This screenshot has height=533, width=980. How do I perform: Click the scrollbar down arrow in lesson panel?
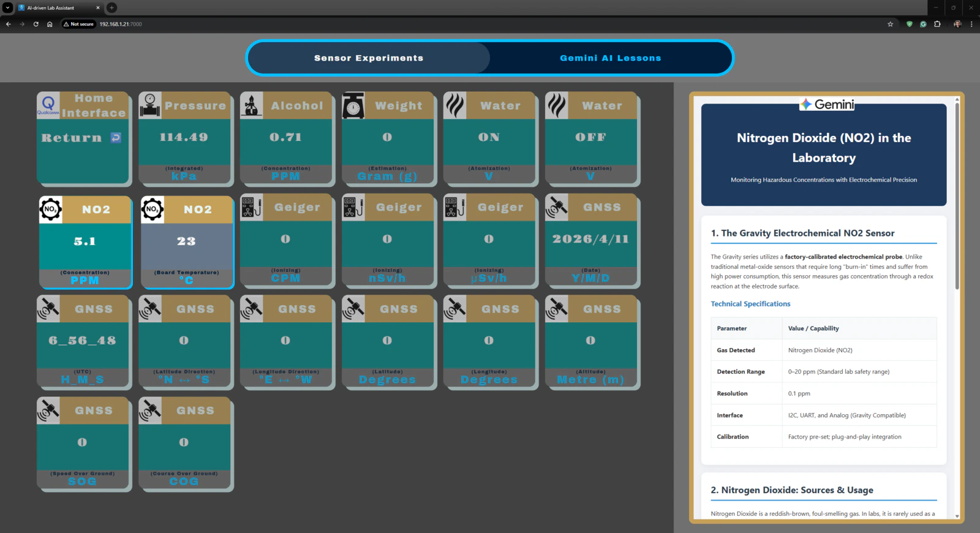tap(957, 516)
